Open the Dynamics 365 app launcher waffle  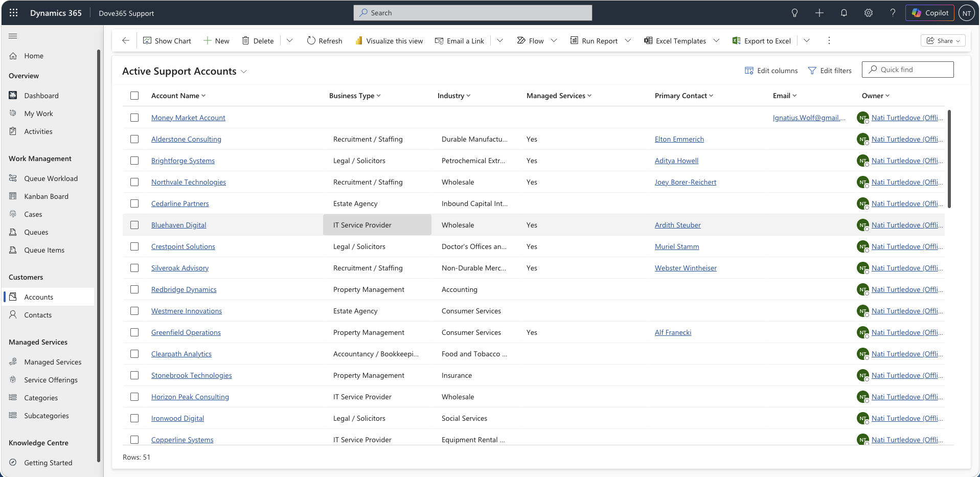coord(14,13)
